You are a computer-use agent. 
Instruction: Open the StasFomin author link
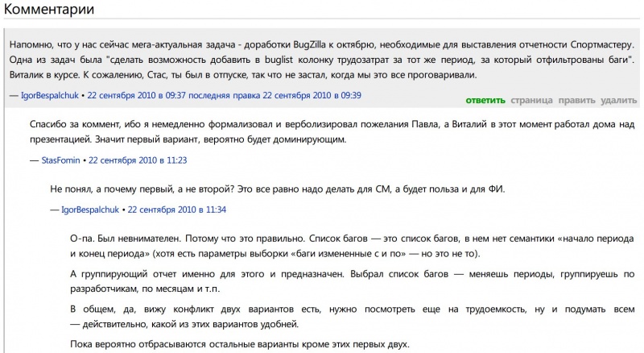(61, 160)
